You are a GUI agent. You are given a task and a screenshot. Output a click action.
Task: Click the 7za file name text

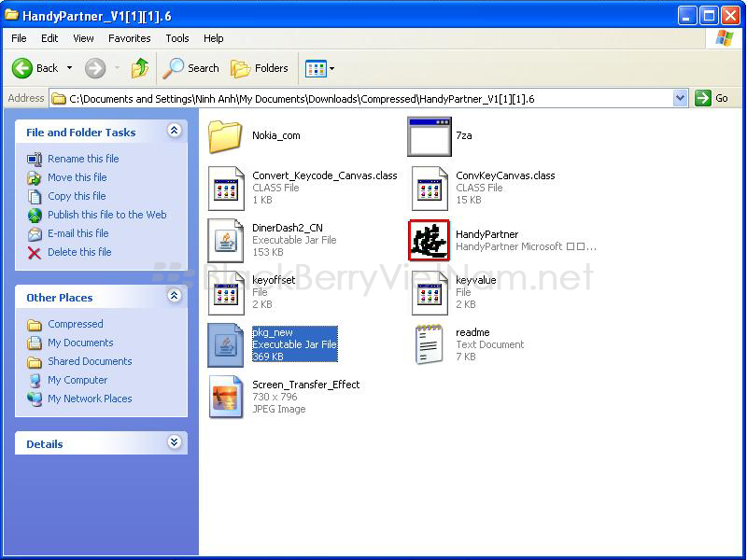[464, 135]
